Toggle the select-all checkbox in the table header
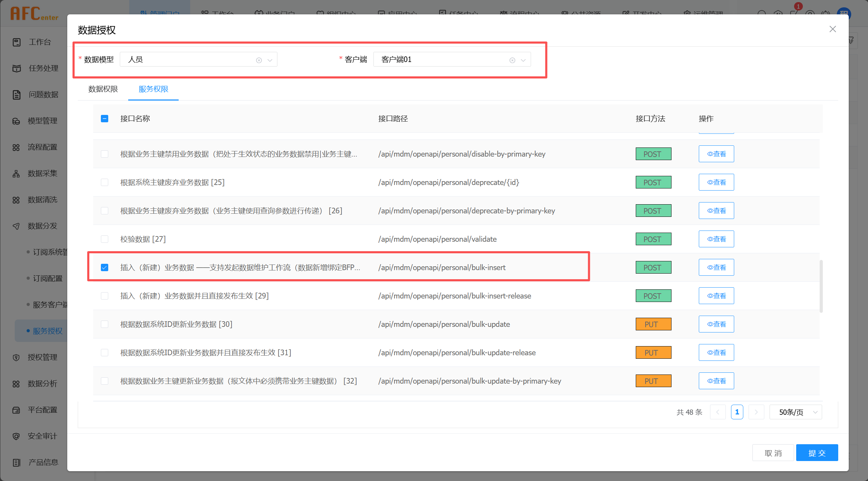Image resolution: width=868 pixels, height=481 pixels. pyautogui.click(x=104, y=119)
